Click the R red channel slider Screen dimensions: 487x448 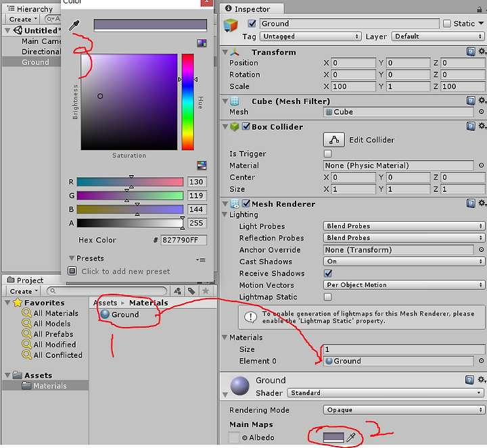(130, 182)
